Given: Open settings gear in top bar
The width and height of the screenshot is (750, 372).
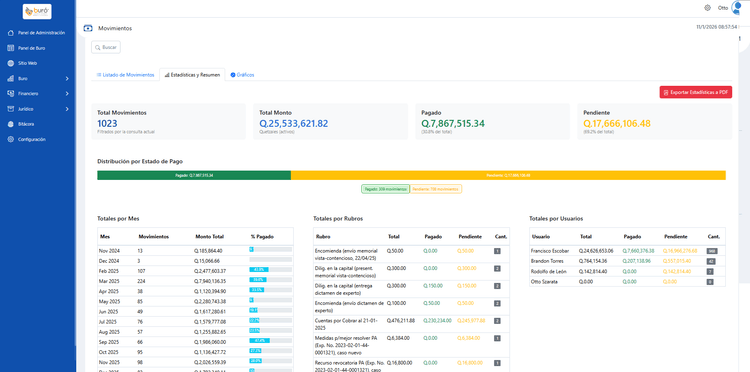Looking at the screenshot, I should [707, 8].
